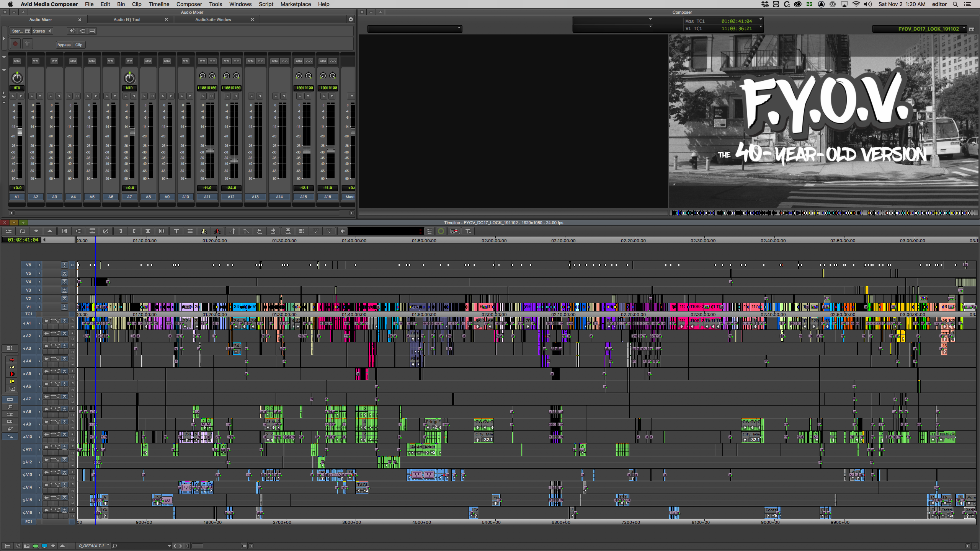Click the green rounded icon at timeline bottom
980x551 pixels.
(36, 546)
